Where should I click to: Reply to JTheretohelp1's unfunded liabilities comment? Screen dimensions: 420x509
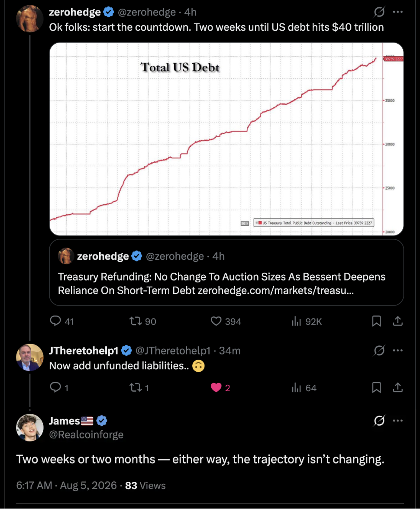55,387
